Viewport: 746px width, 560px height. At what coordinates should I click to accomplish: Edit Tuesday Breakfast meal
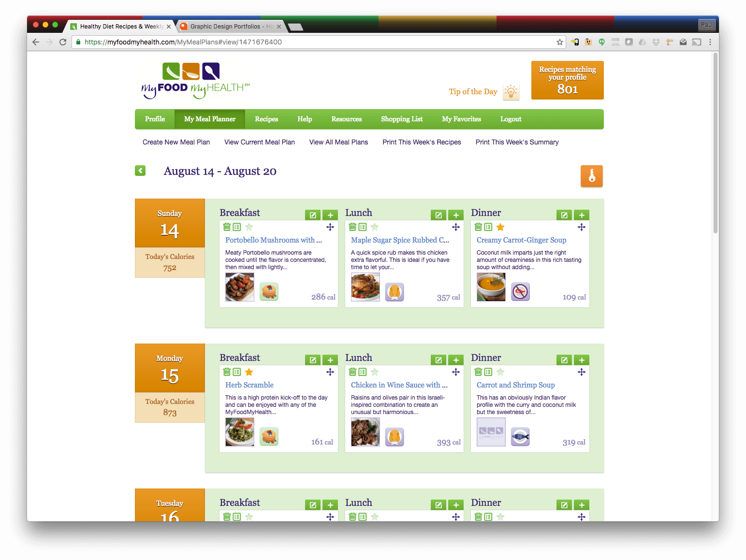pos(313,505)
